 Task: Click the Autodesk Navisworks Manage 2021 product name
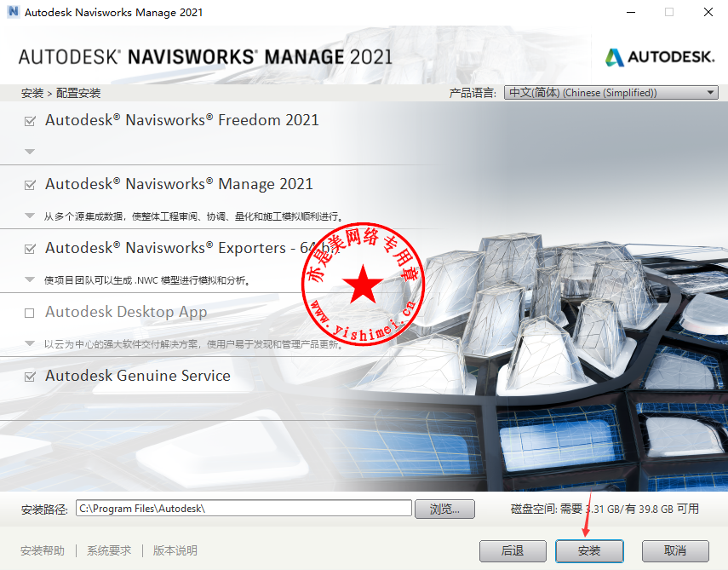tap(179, 184)
